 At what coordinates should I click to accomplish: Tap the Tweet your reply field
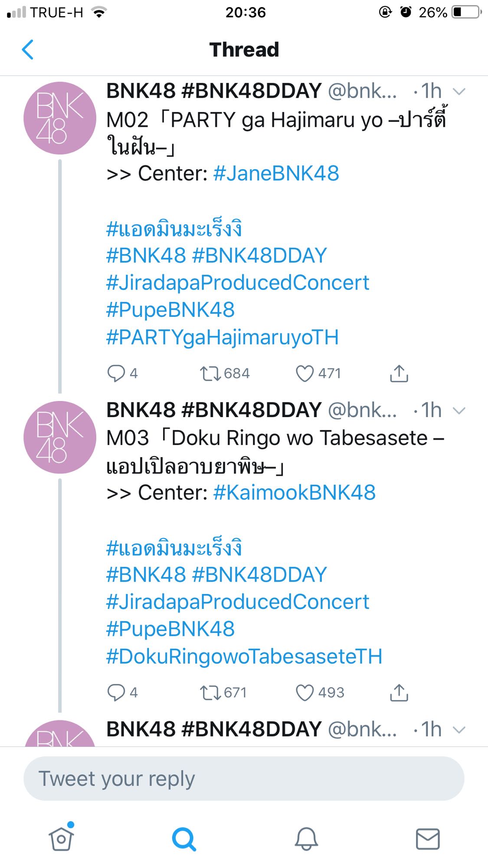pos(244,779)
